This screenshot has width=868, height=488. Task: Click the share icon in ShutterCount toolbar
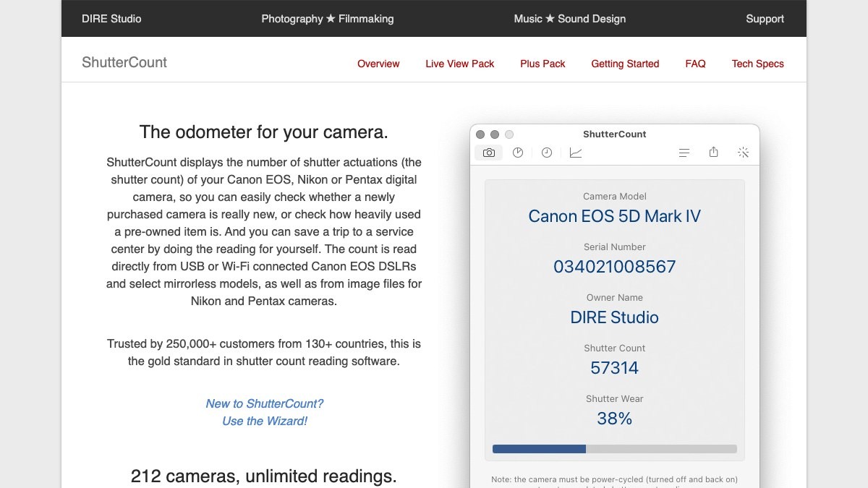click(x=714, y=152)
